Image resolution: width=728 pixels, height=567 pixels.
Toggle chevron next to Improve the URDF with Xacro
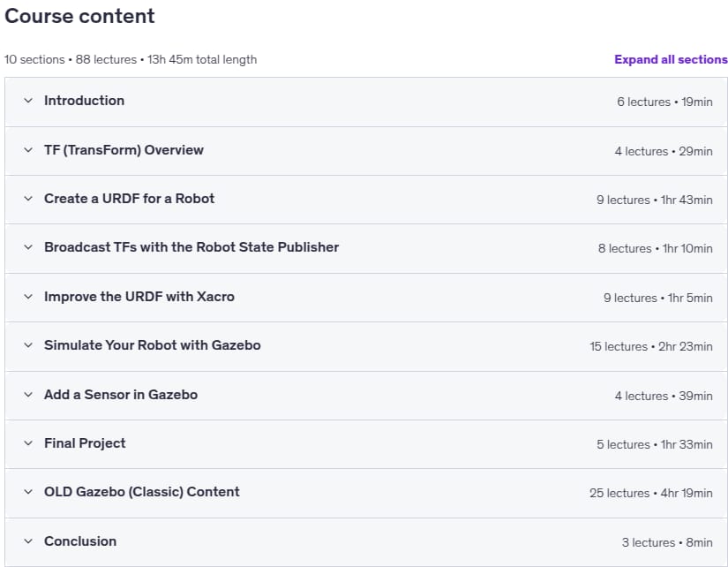[28, 297]
